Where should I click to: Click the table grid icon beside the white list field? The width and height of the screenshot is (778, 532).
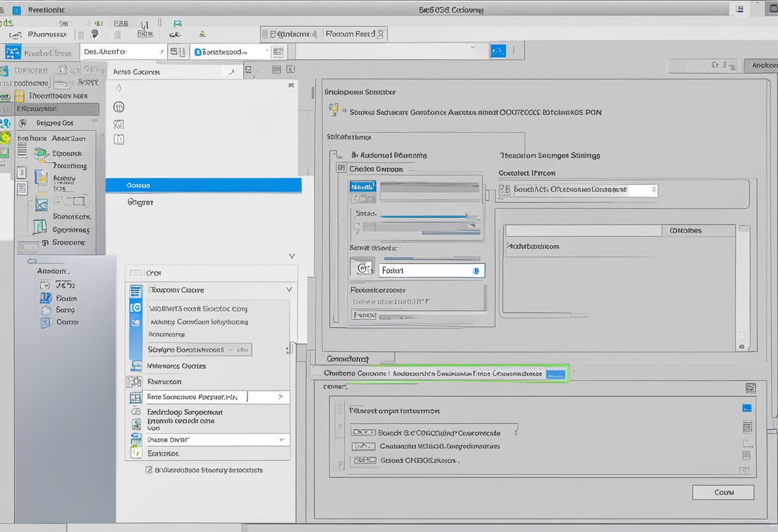coord(136,397)
